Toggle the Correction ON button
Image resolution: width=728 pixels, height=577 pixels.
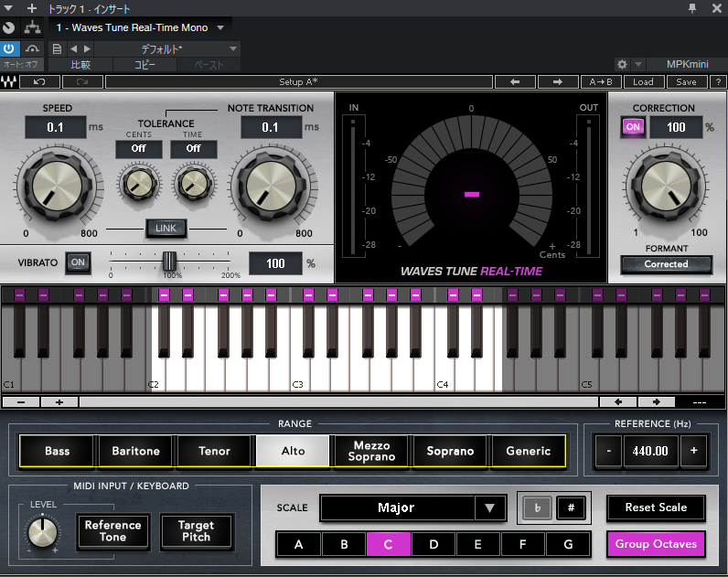click(x=633, y=127)
